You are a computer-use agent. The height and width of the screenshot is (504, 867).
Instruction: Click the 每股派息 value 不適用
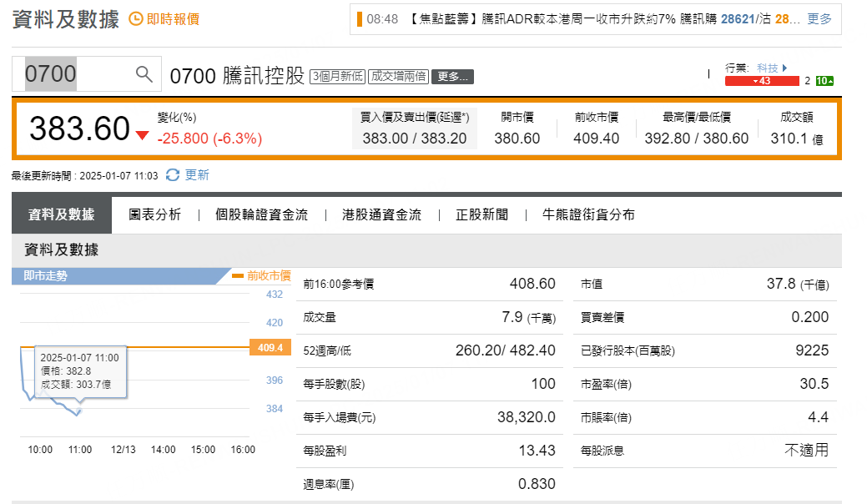(x=807, y=450)
